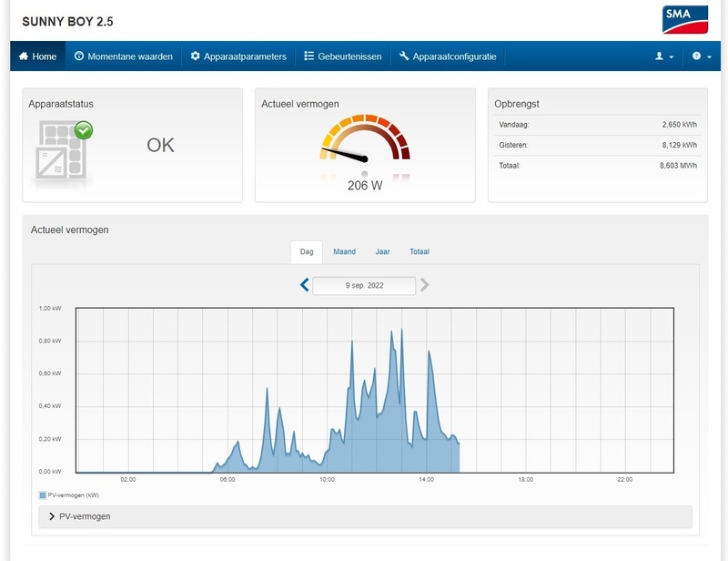
Task: Click the gear icon beside Apparaatparameters
Action: (196, 56)
